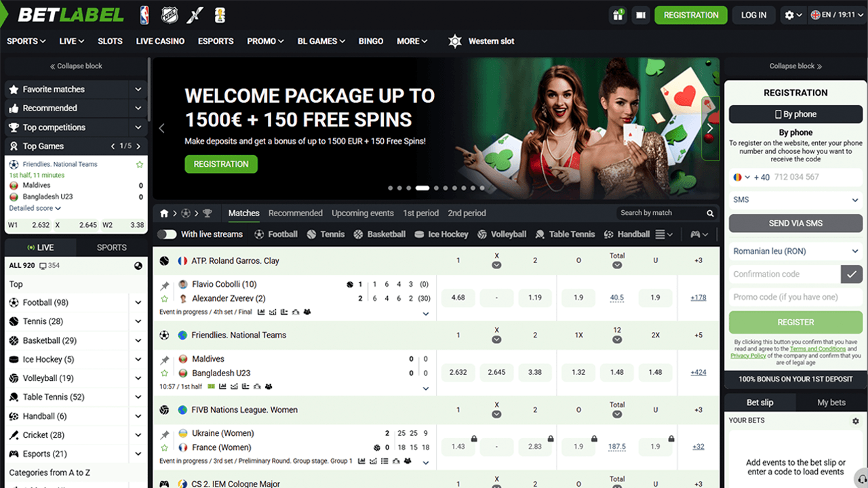
Task: Click the LOG IN button
Action: (753, 15)
